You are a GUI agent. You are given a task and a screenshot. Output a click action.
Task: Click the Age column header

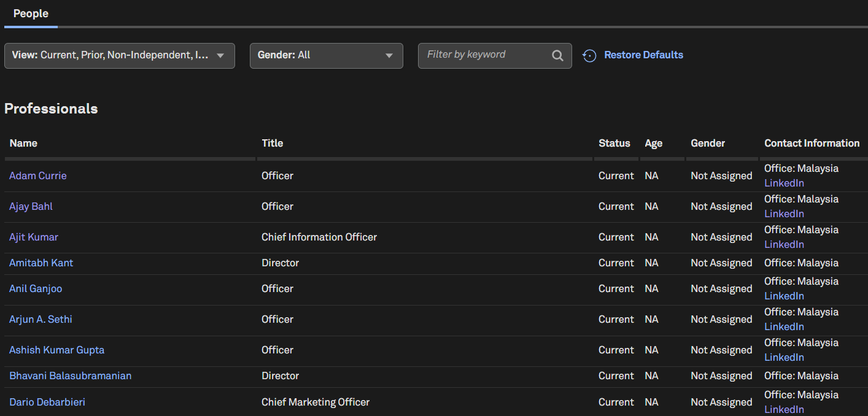(653, 143)
